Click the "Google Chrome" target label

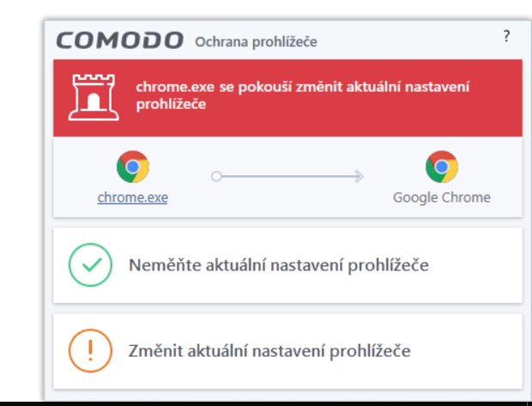442,197
